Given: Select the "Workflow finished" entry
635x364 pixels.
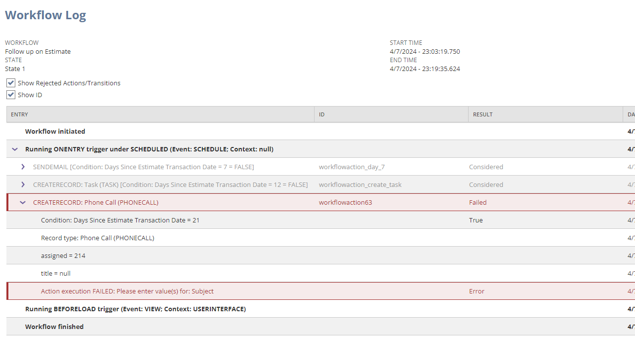Looking at the screenshot, I should (54, 327).
